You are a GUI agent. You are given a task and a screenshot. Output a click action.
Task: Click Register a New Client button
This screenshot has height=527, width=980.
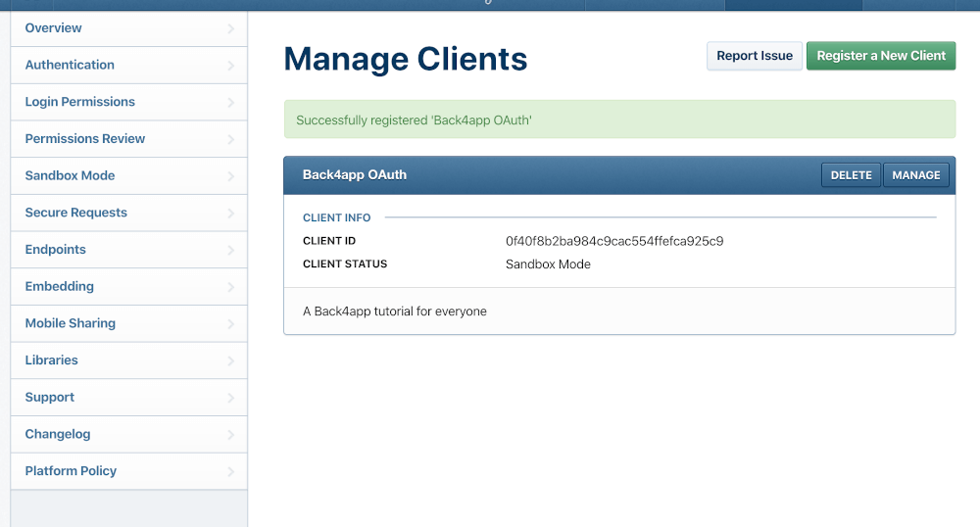[881, 56]
